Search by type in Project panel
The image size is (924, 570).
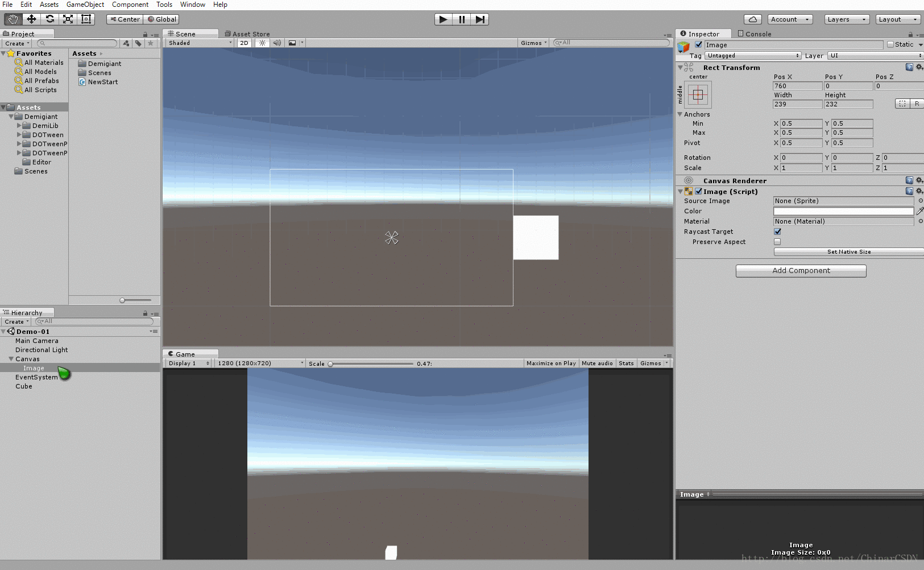coord(126,43)
